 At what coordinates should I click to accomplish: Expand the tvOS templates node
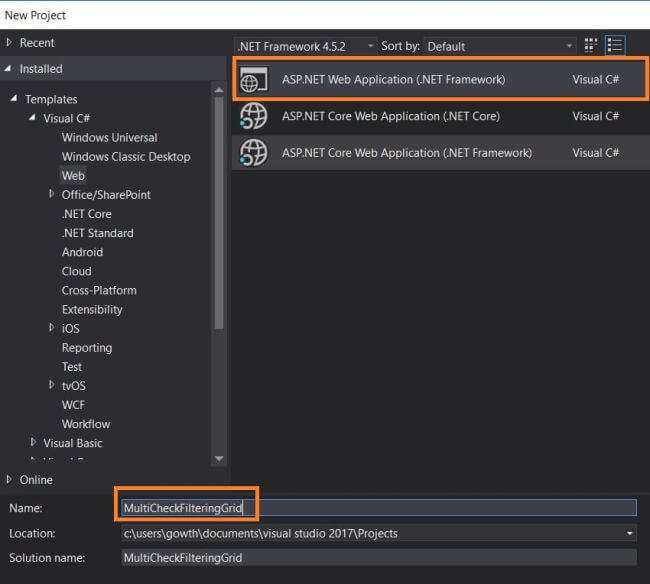tap(51, 385)
